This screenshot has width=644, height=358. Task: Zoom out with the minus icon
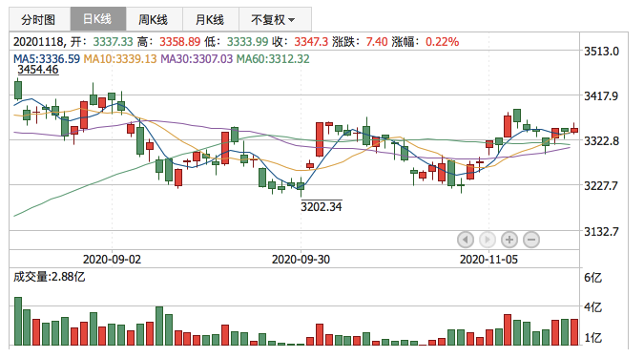[x=531, y=240]
